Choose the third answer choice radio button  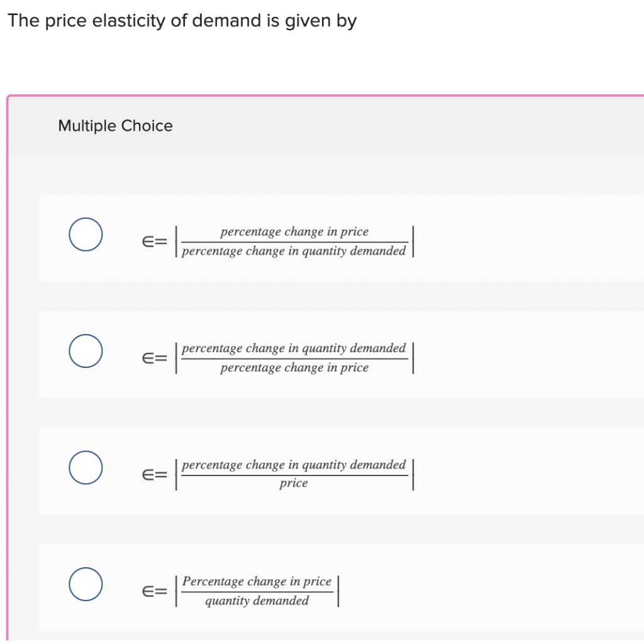86,467
